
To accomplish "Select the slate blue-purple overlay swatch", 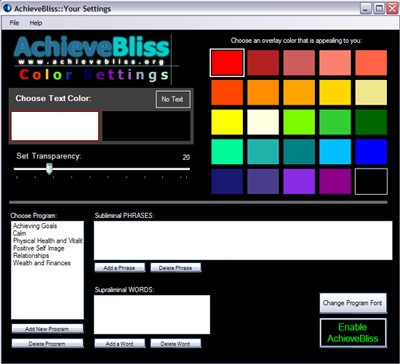I will [x=263, y=181].
